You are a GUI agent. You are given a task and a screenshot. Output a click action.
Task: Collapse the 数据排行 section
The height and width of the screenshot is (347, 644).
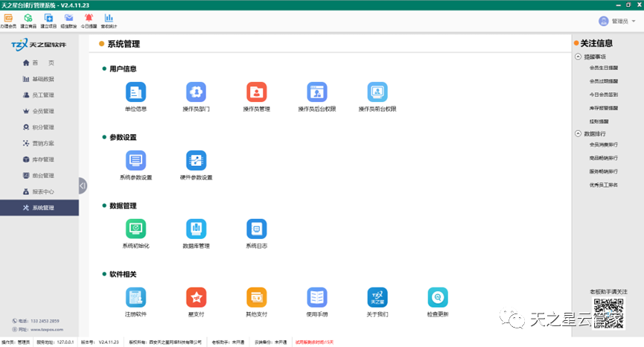pos(578,133)
